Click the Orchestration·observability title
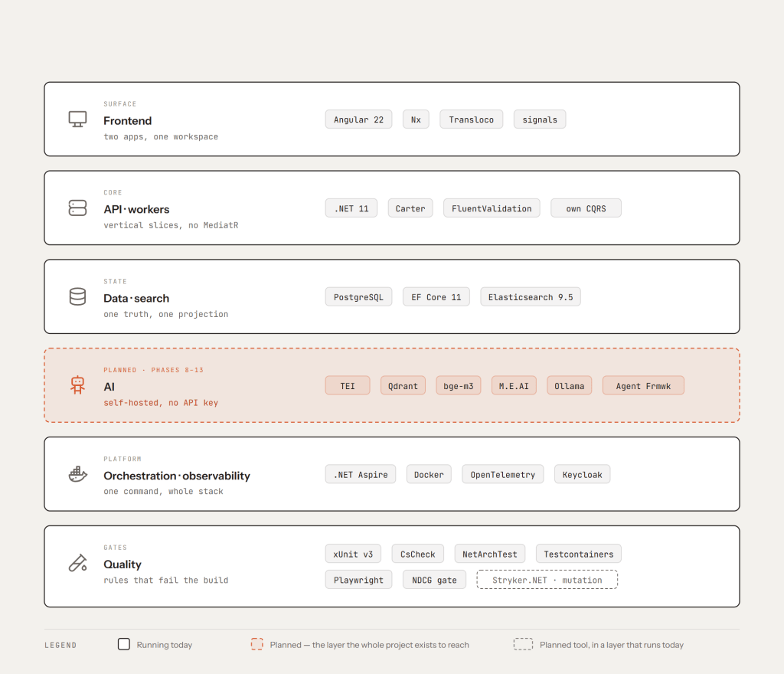The height and width of the screenshot is (674, 784). (x=177, y=476)
